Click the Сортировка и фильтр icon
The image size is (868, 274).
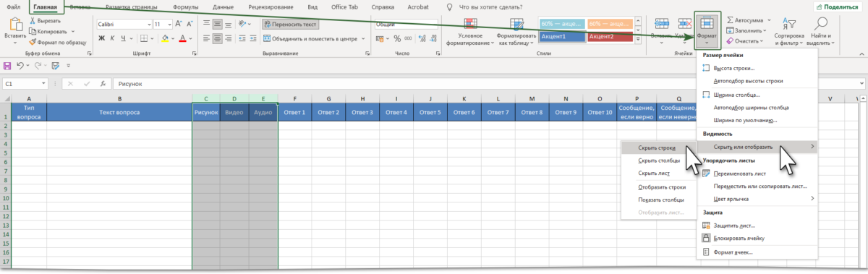pyautogui.click(x=788, y=24)
